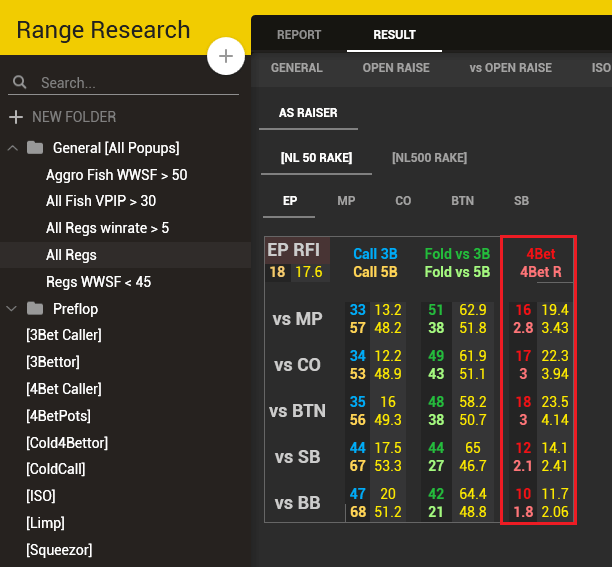The height and width of the screenshot is (567, 612).
Task: Select the EP position tab
Action: [x=290, y=201]
